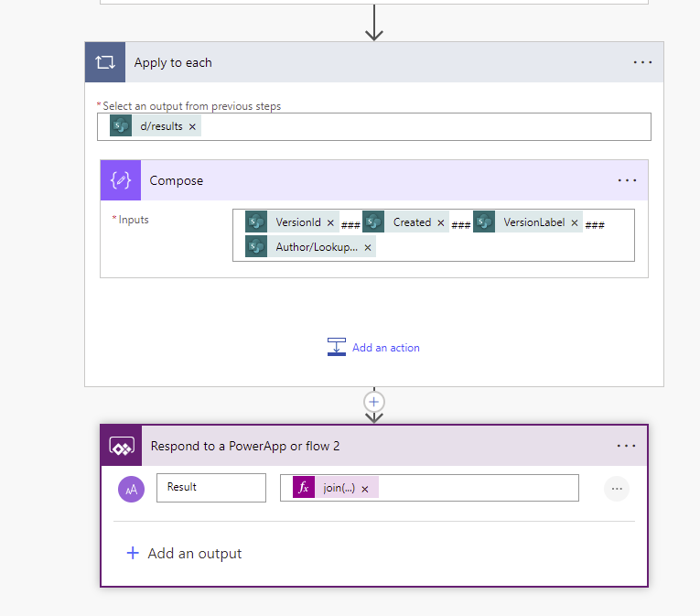Click the Compose action icon
Image resolution: width=700 pixels, height=616 pixels.
[121, 180]
